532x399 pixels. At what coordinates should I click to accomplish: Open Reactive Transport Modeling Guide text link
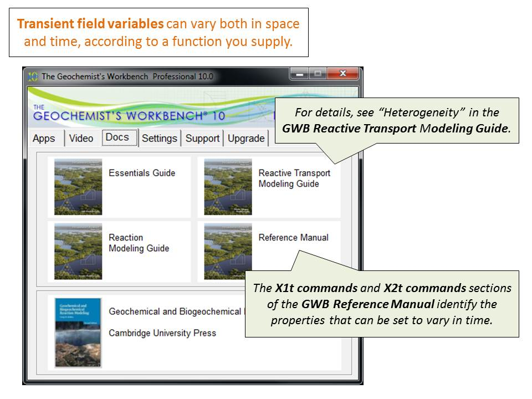294,178
